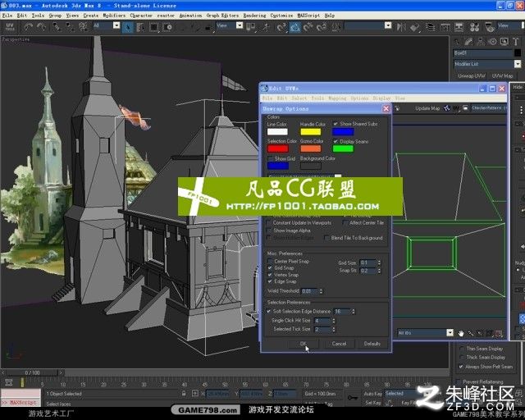Uncheck the Vertex Snap checkbox
This screenshot has width=525, height=420.
tap(270, 275)
